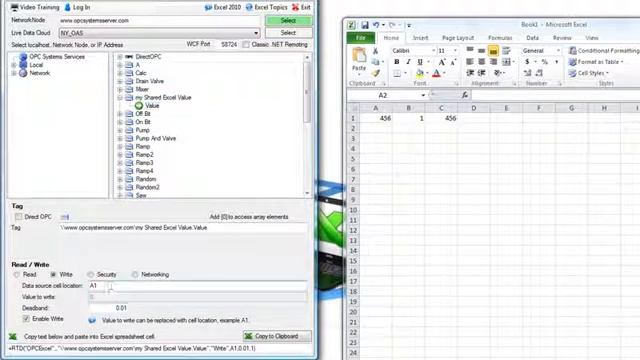The image size is (640, 360).
Task: Click Exit in the OPC toolbar
Action: click(301, 7)
